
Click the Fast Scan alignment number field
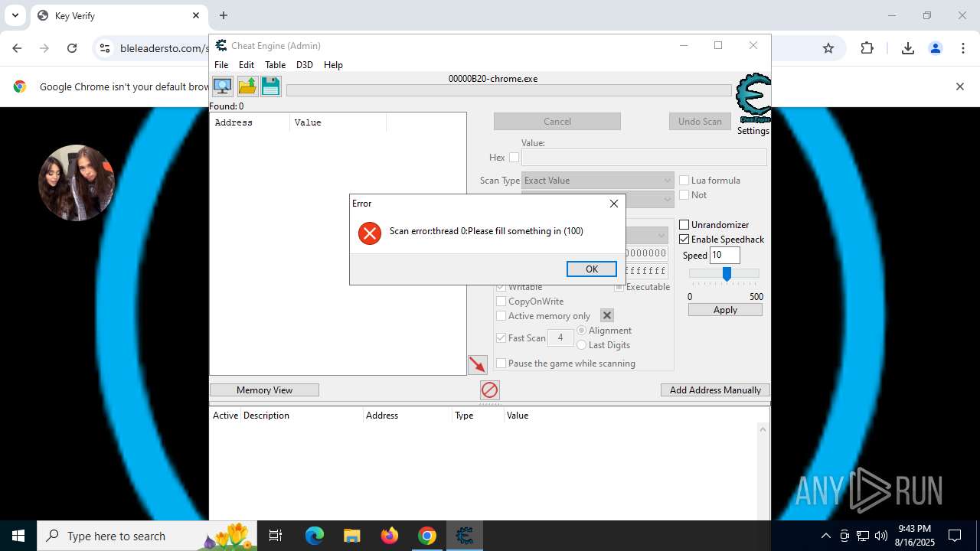tap(560, 337)
